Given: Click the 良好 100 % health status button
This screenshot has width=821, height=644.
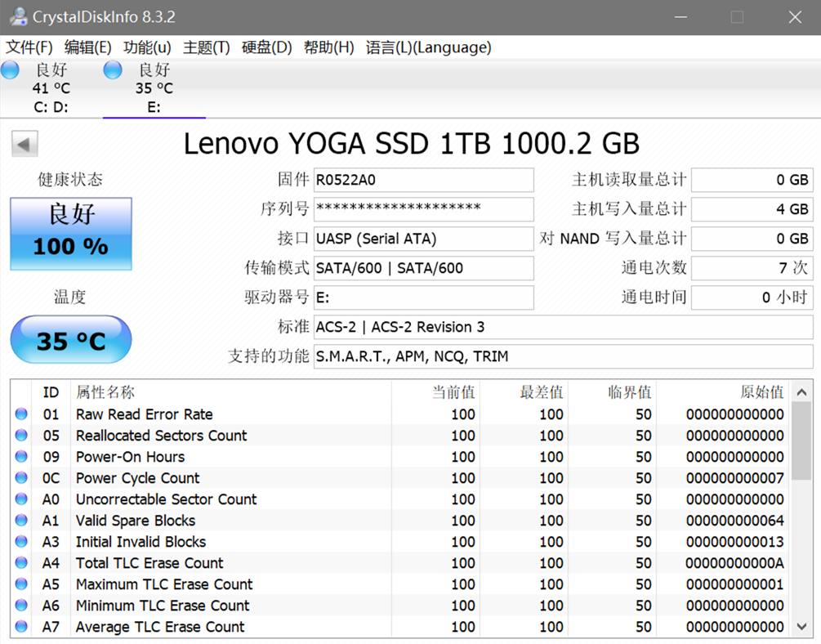Looking at the screenshot, I should click(71, 234).
